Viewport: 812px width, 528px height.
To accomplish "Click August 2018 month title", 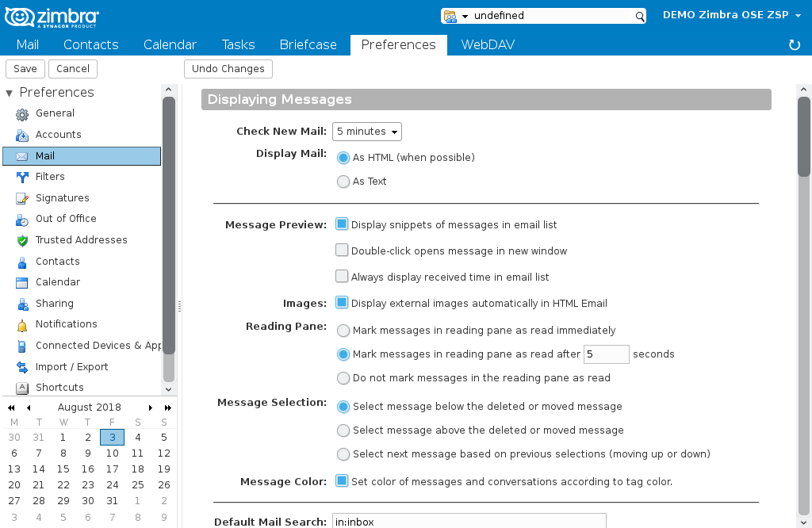I will pyautogui.click(x=89, y=408).
